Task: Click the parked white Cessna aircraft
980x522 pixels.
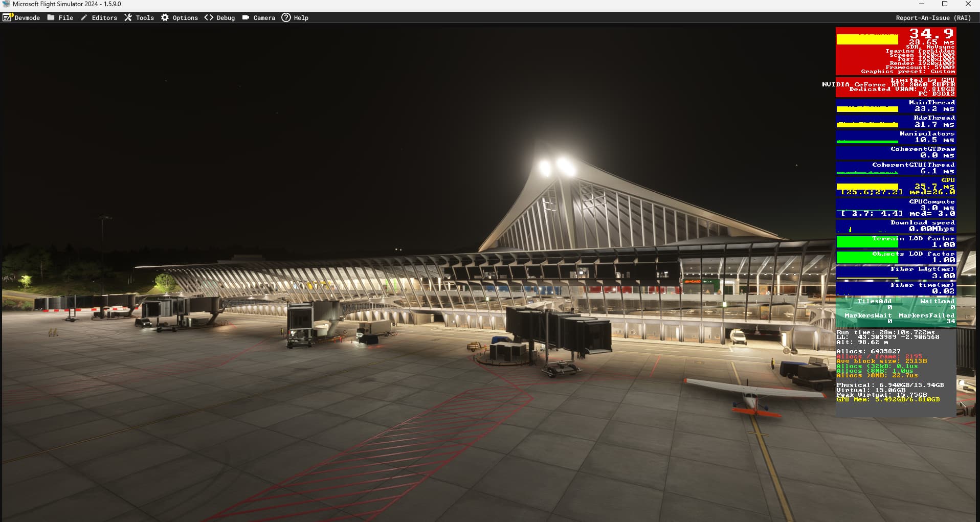Action: tap(751, 394)
